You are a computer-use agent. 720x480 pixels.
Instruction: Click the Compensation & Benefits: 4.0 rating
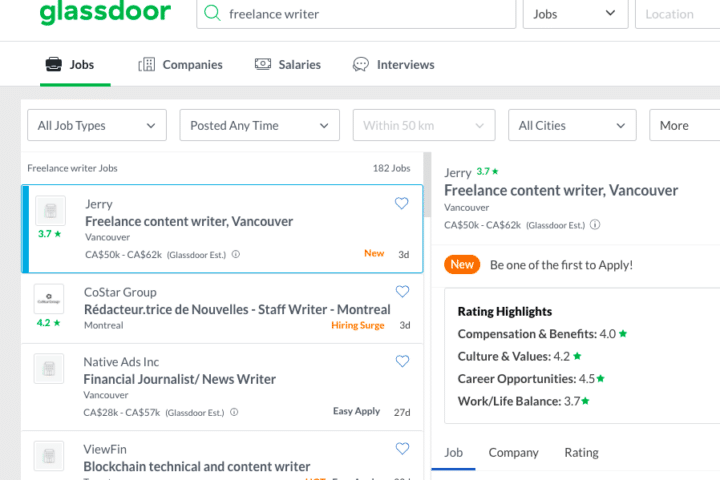tap(542, 334)
